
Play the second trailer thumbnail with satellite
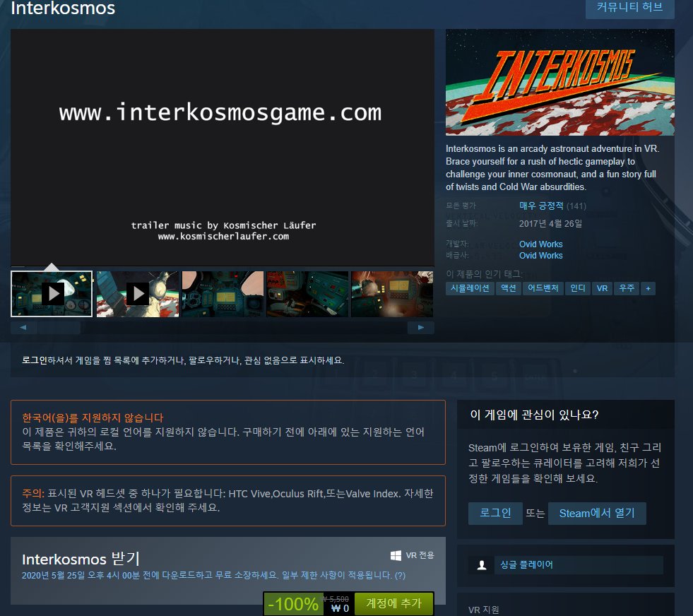[x=138, y=294]
